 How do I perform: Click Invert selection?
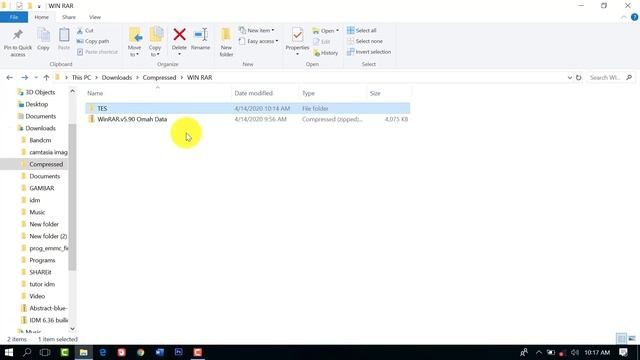click(x=369, y=52)
